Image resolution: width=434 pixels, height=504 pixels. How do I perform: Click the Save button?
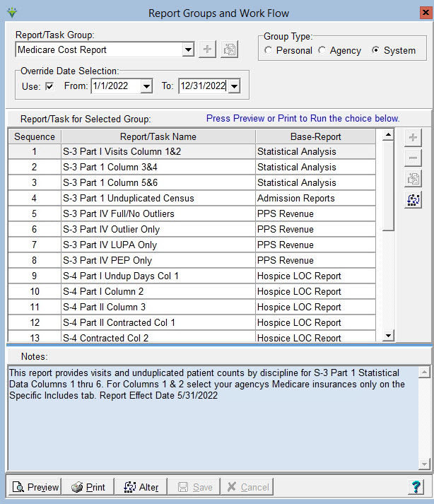pyautogui.click(x=194, y=487)
